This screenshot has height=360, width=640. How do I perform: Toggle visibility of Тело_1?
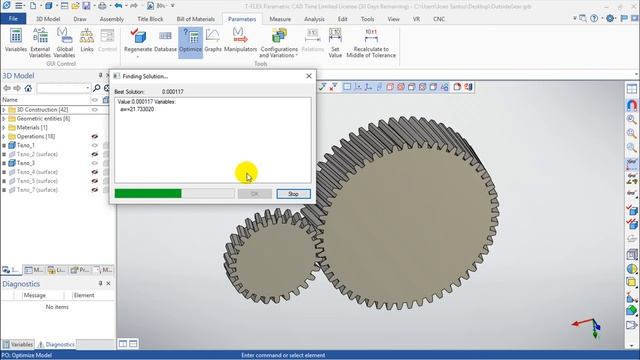[x=95, y=145]
